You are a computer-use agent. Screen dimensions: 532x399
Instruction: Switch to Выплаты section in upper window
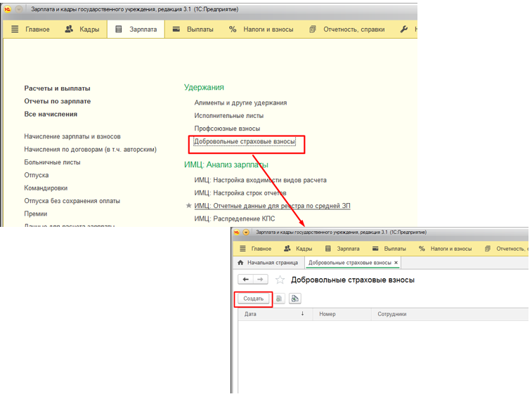(192, 30)
